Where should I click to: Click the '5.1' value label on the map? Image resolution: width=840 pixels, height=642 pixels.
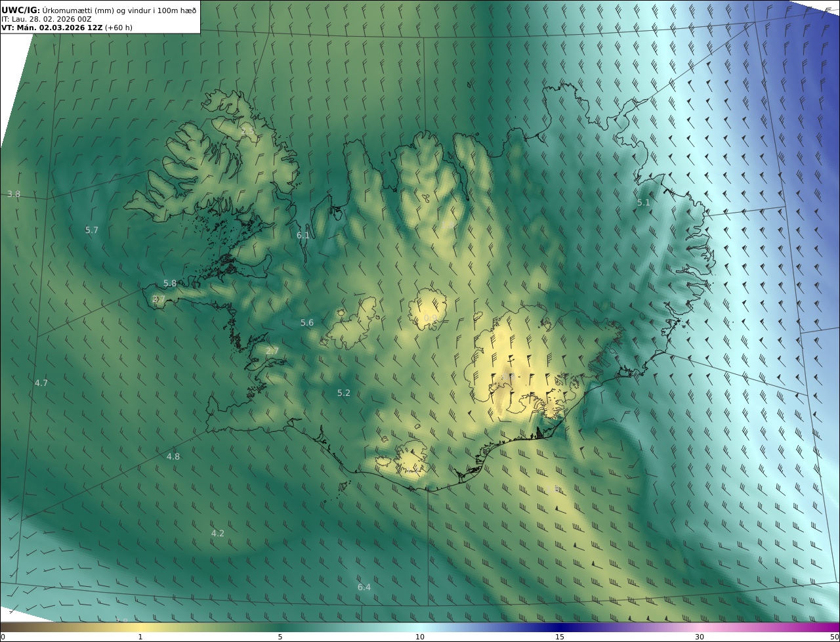click(644, 203)
